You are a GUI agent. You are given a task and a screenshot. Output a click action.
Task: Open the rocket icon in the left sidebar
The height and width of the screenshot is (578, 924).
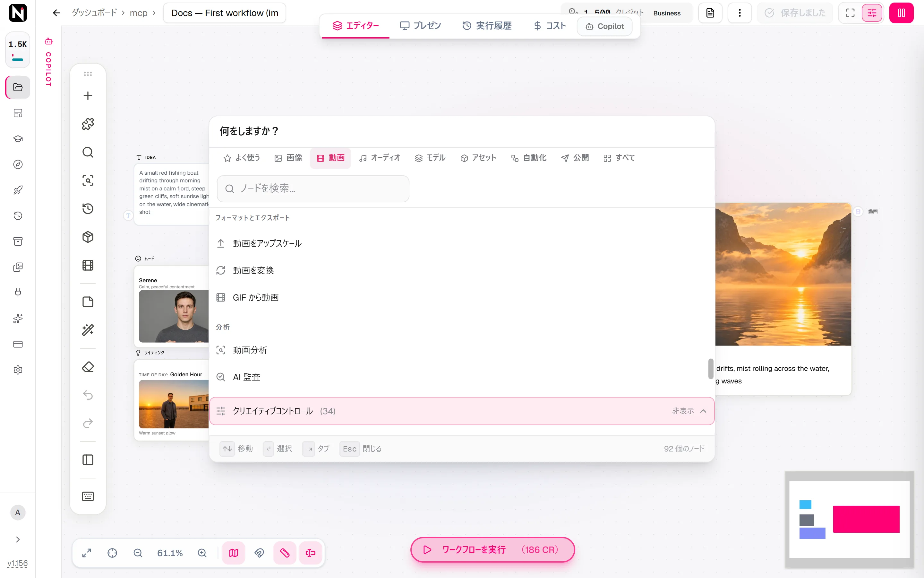pyautogui.click(x=18, y=190)
